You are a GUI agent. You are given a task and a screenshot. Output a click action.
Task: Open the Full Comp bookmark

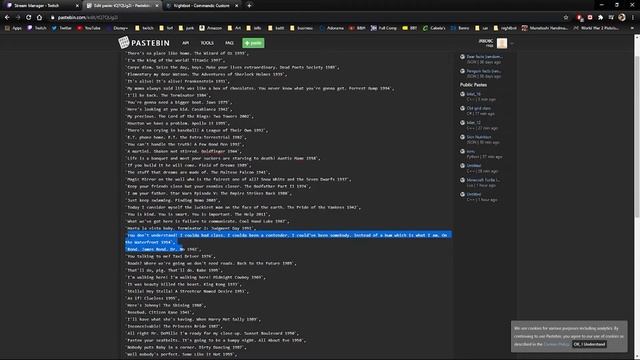click(384, 28)
